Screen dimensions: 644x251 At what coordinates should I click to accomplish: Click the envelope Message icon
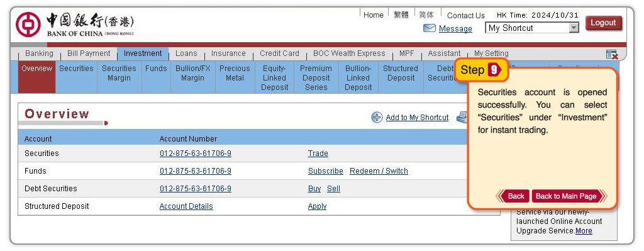tap(429, 28)
